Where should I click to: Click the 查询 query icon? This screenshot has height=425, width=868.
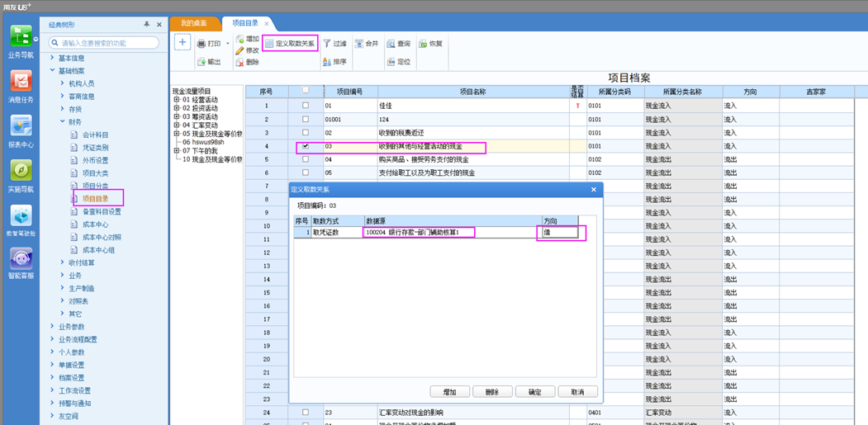coord(391,43)
